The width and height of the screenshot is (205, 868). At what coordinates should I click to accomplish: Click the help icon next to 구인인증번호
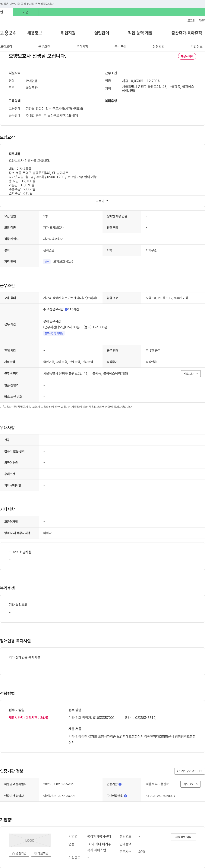click(x=125, y=796)
